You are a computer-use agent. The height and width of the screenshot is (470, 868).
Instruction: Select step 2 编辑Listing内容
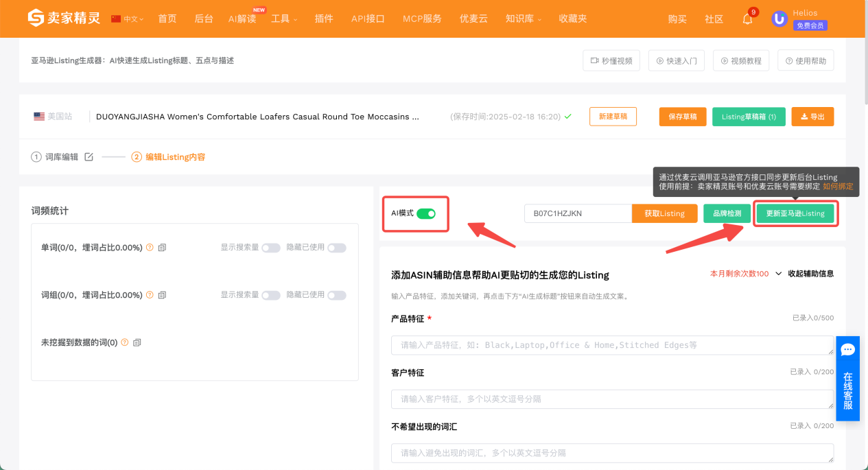pyautogui.click(x=168, y=157)
